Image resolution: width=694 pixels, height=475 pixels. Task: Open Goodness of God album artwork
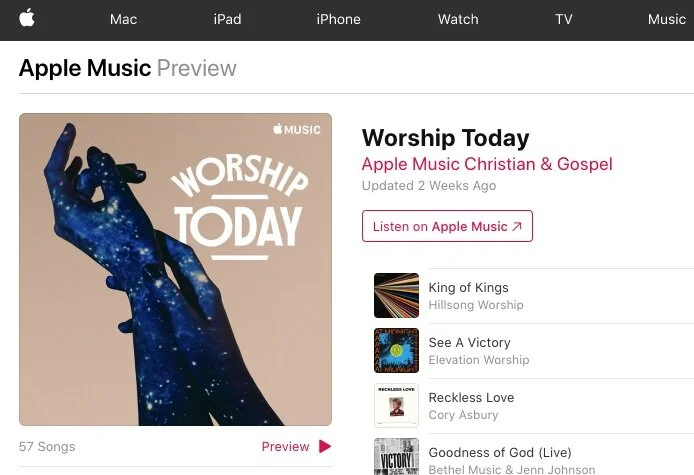pyautogui.click(x=396, y=456)
